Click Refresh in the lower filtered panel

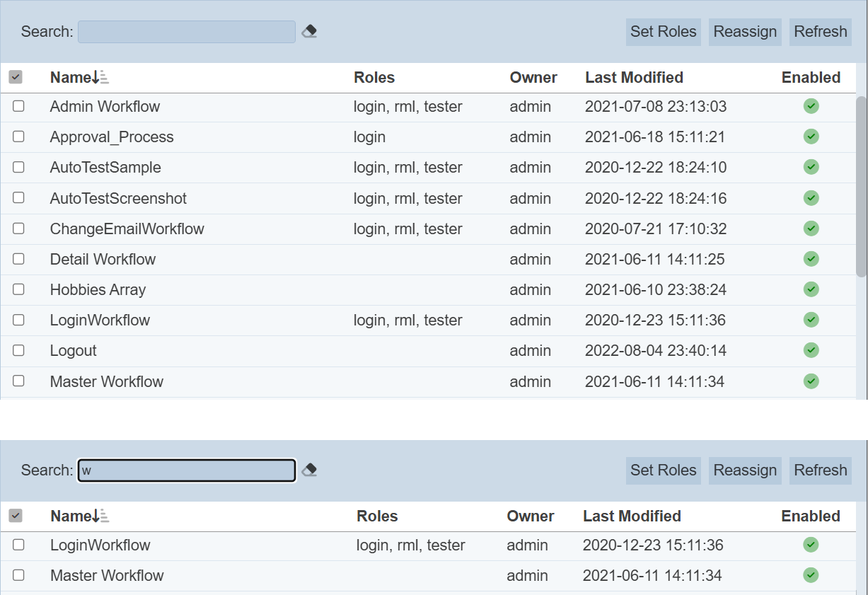pyautogui.click(x=820, y=470)
